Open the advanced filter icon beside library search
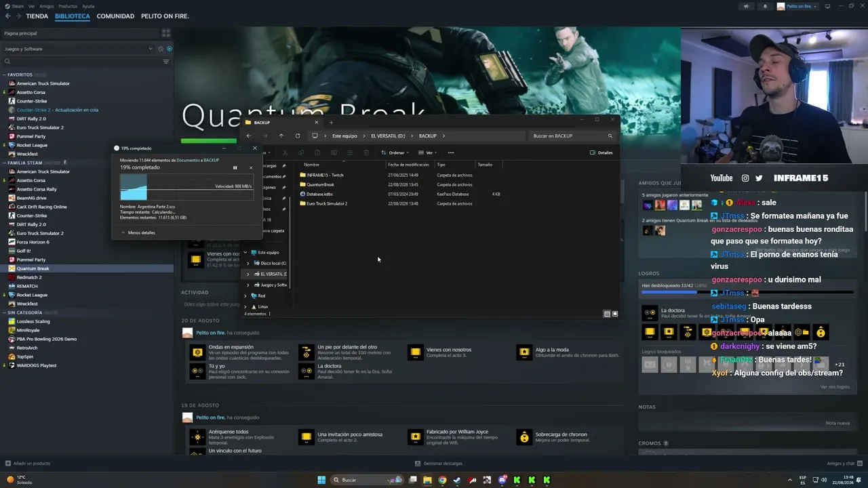868x488 pixels. [165, 62]
